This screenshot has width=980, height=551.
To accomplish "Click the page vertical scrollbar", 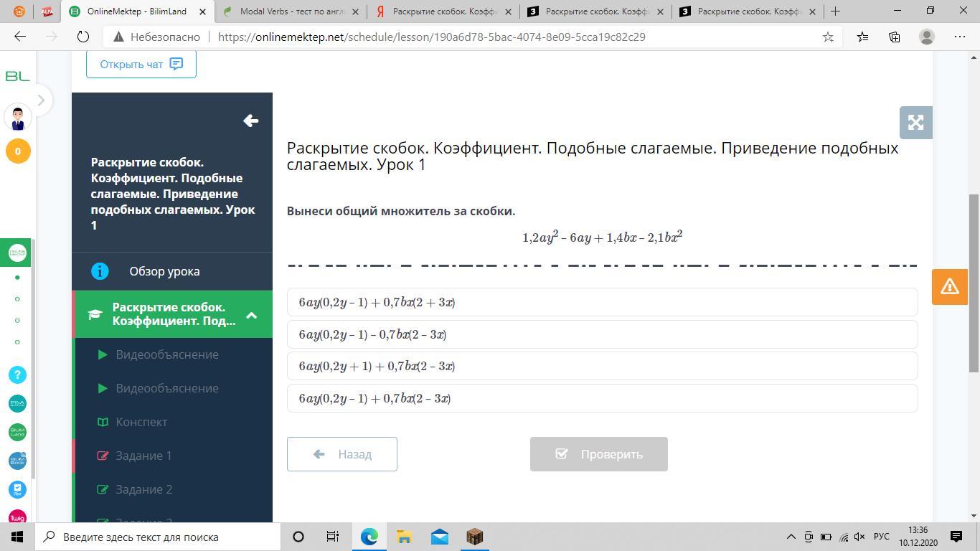I will [x=974, y=283].
